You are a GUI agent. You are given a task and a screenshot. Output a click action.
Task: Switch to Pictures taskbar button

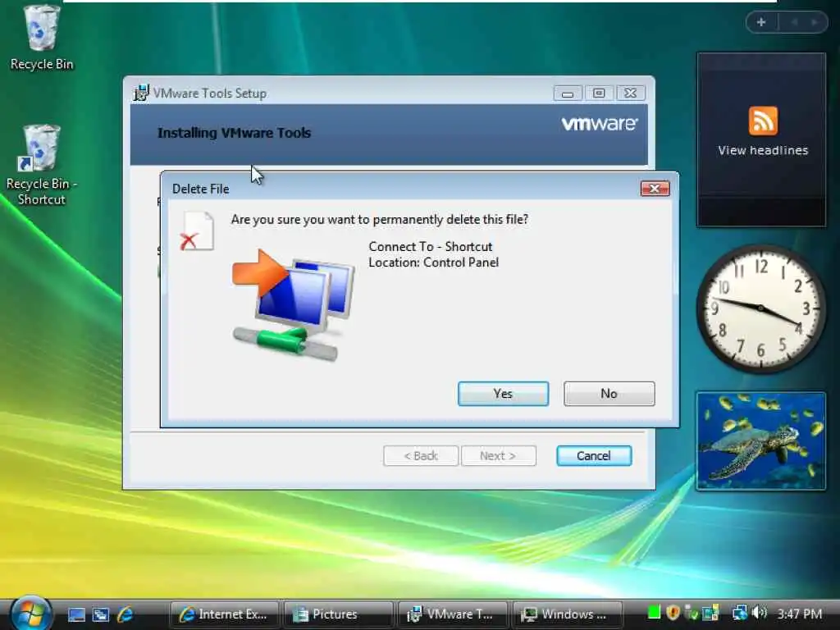point(338,614)
